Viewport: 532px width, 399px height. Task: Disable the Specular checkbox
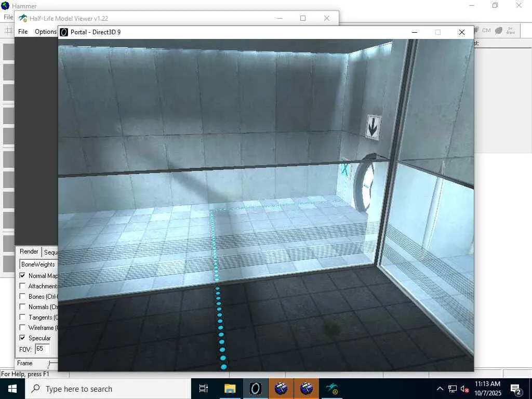tap(22, 338)
